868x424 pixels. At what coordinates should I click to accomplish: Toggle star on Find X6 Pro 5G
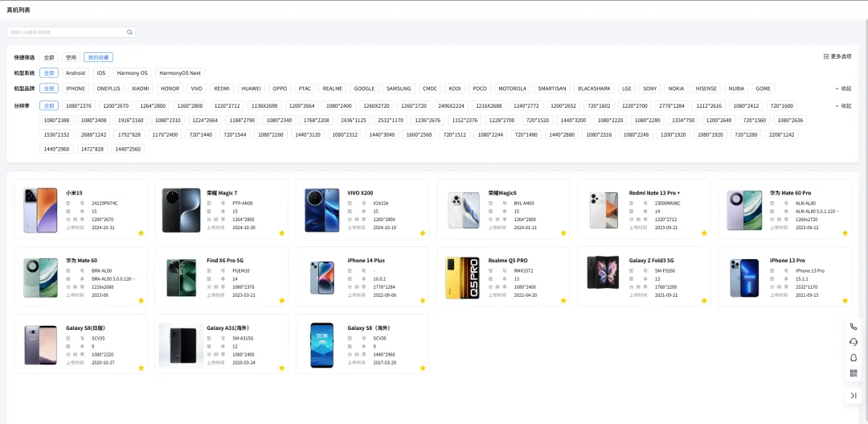(282, 300)
